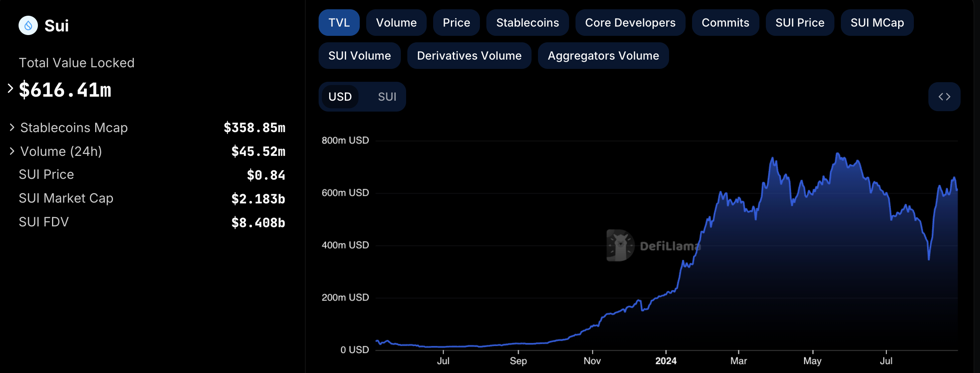The width and height of the screenshot is (980, 373).
Task: Click the $45.52m volume value
Action: pos(258,151)
